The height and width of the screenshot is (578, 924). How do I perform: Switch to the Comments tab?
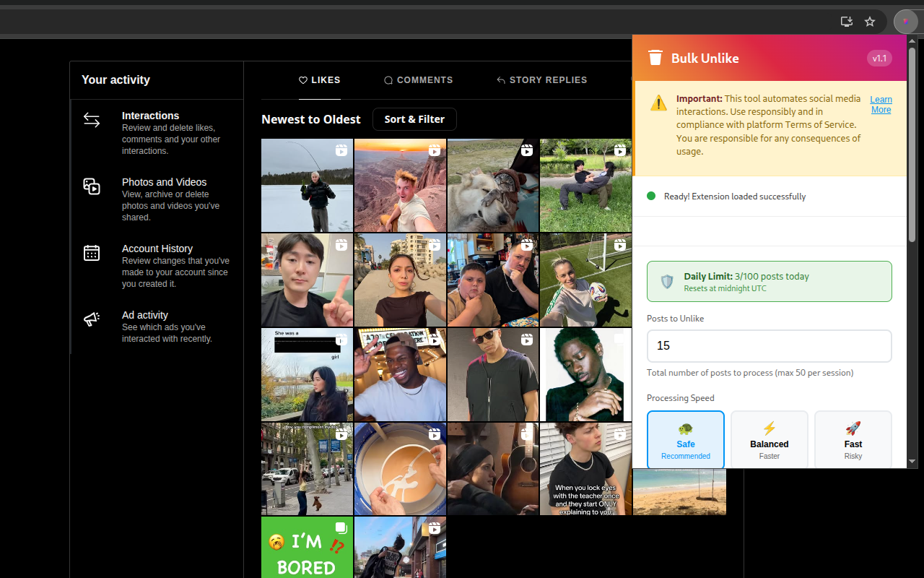[x=419, y=80]
